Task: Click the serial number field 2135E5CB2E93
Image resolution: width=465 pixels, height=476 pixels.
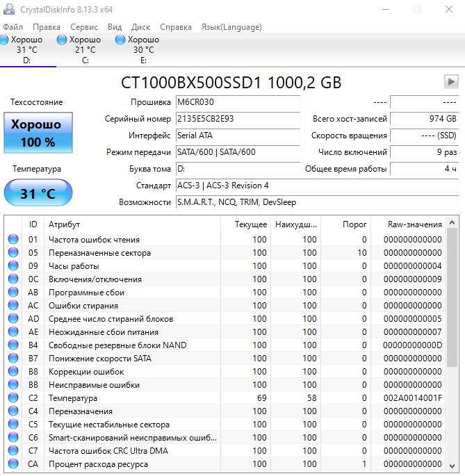Action: [x=238, y=119]
